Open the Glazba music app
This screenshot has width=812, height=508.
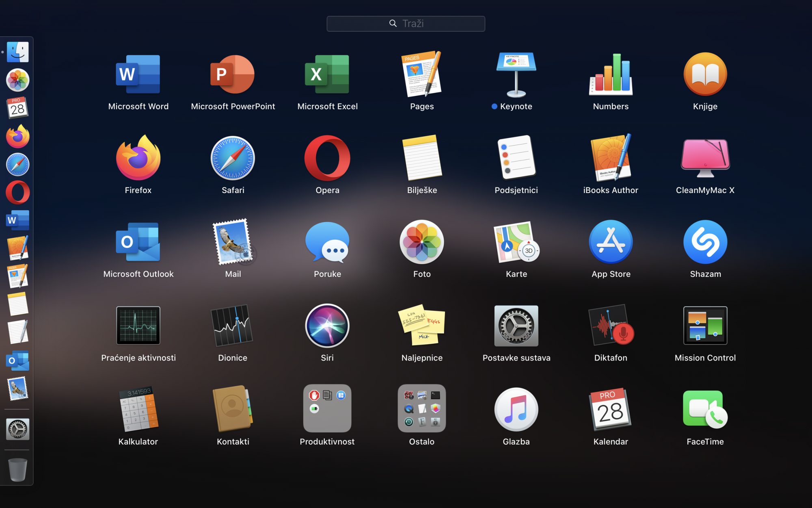click(516, 410)
